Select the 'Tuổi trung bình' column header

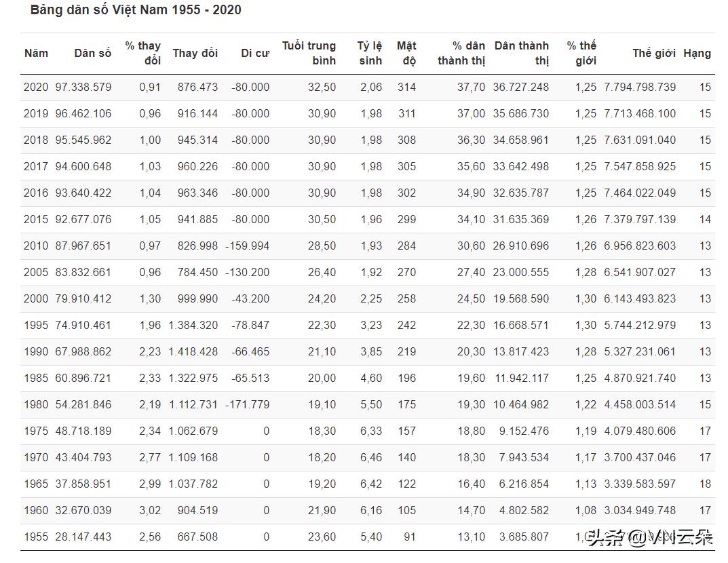[309, 53]
